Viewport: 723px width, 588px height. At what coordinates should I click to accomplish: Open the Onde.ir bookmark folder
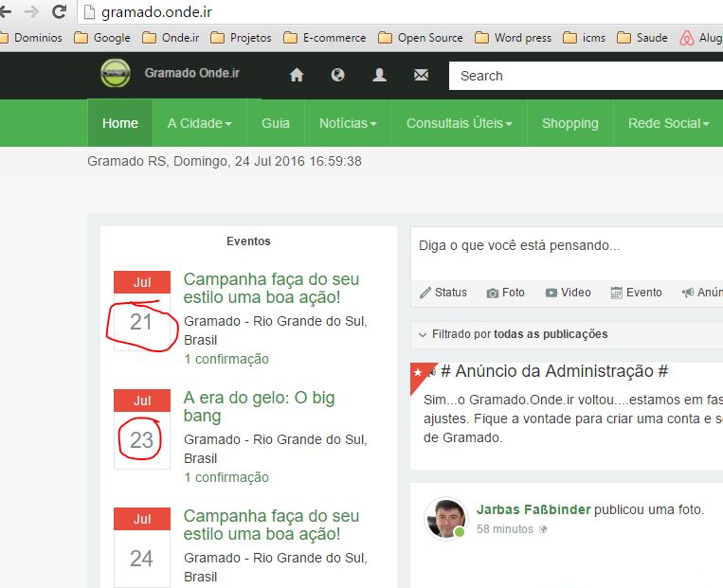(171, 38)
